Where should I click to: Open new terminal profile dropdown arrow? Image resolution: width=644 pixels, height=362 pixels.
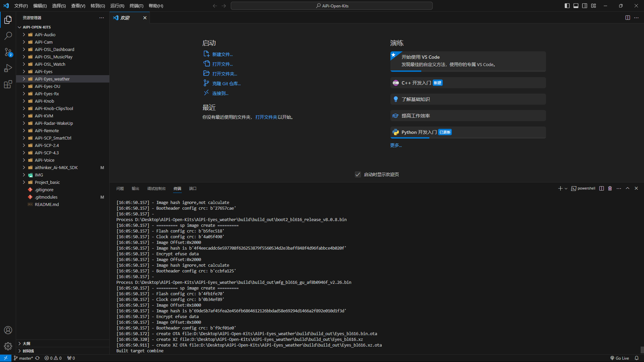[566, 189]
